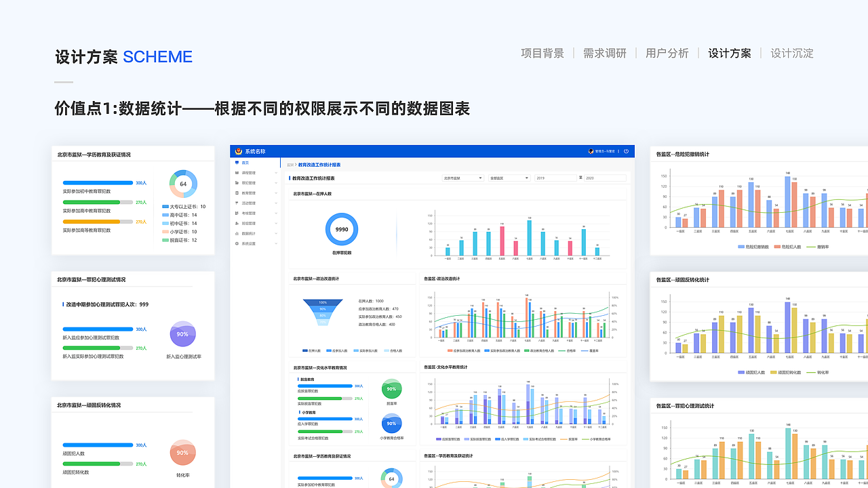Select the 首页 home icon in sidebar

[236, 163]
